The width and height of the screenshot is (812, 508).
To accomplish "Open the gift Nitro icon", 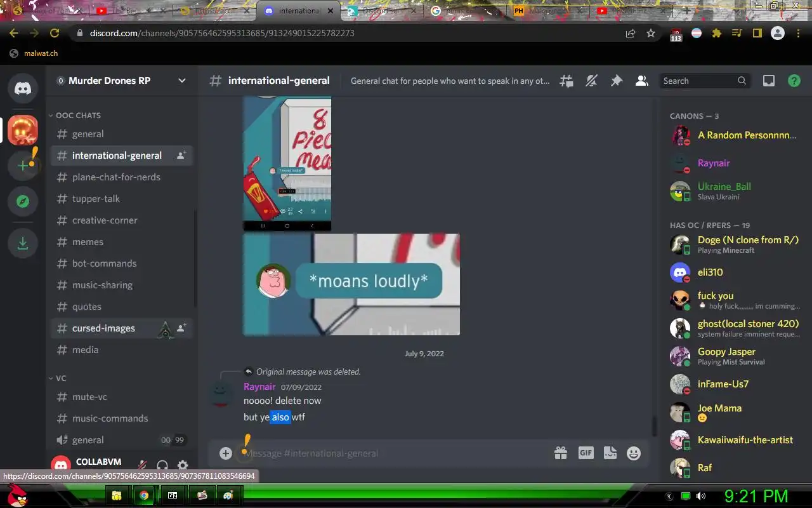I will [561, 453].
